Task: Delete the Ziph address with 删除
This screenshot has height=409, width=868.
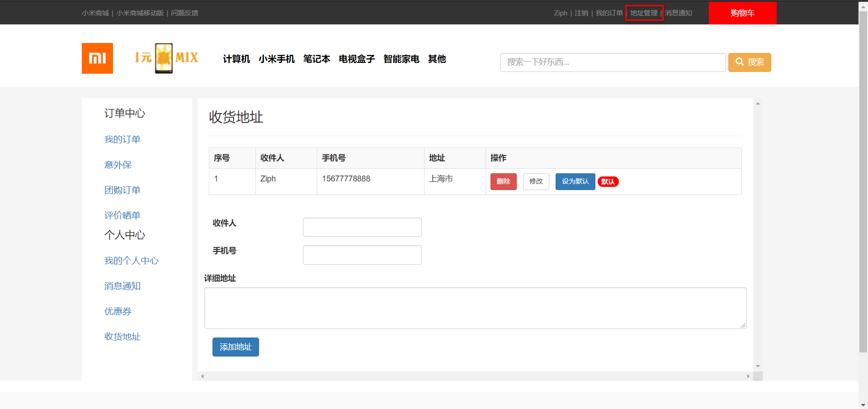Action: (504, 181)
